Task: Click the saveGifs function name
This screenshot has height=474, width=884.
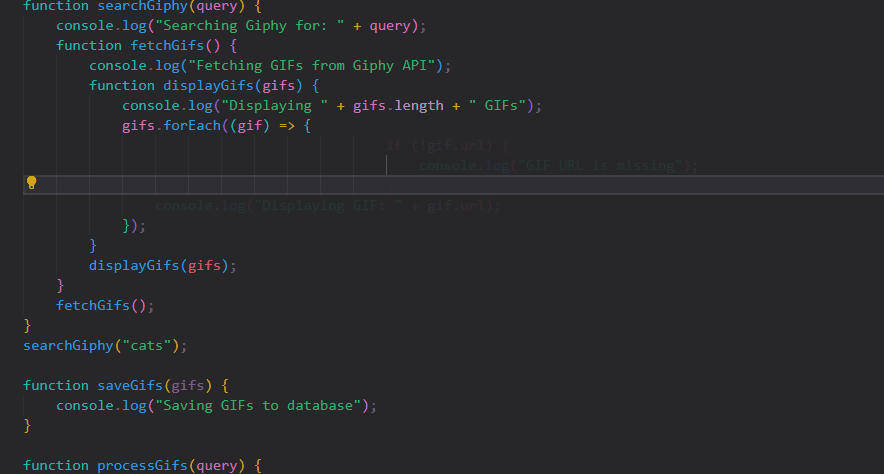Action: pos(129,386)
